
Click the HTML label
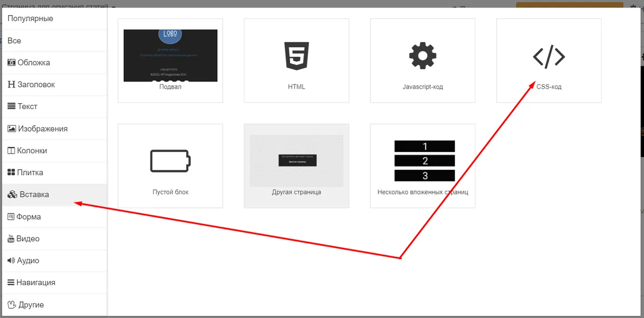coord(296,86)
